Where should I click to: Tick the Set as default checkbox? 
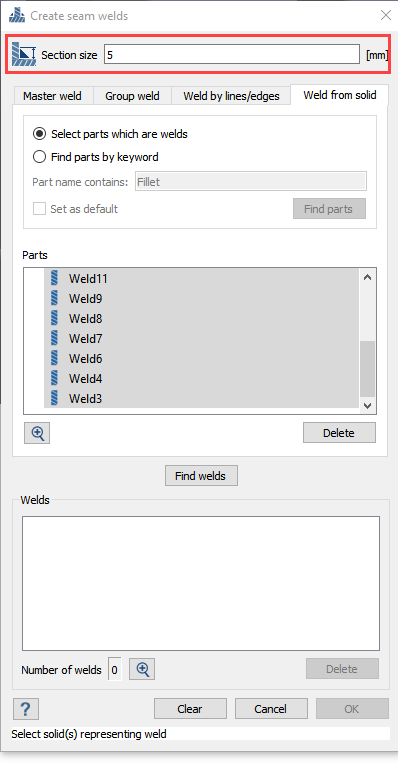(x=39, y=209)
